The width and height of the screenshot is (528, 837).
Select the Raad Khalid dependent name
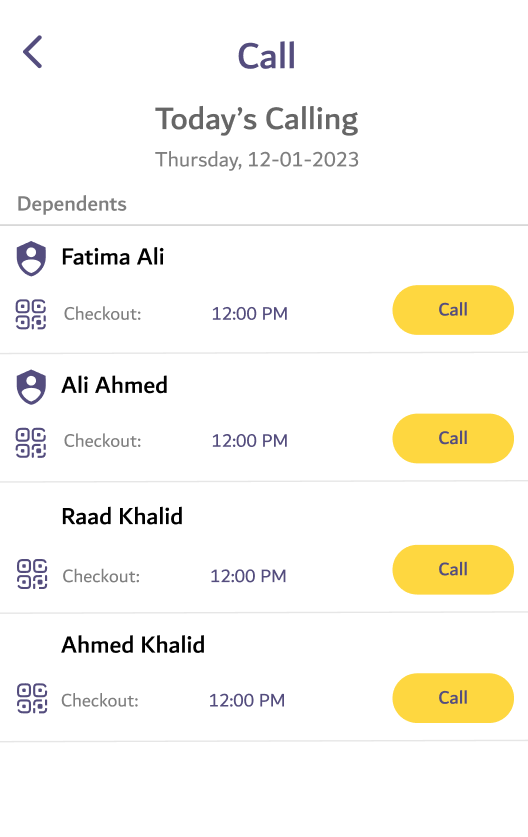pyautogui.click(x=122, y=516)
